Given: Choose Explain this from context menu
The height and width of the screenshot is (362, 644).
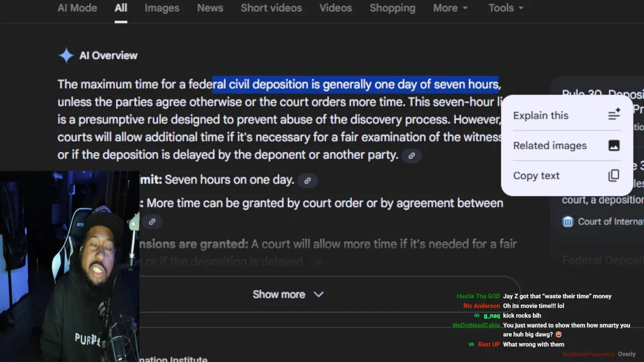Looking at the screenshot, I should pyautogui.click(x=567, y=115).
